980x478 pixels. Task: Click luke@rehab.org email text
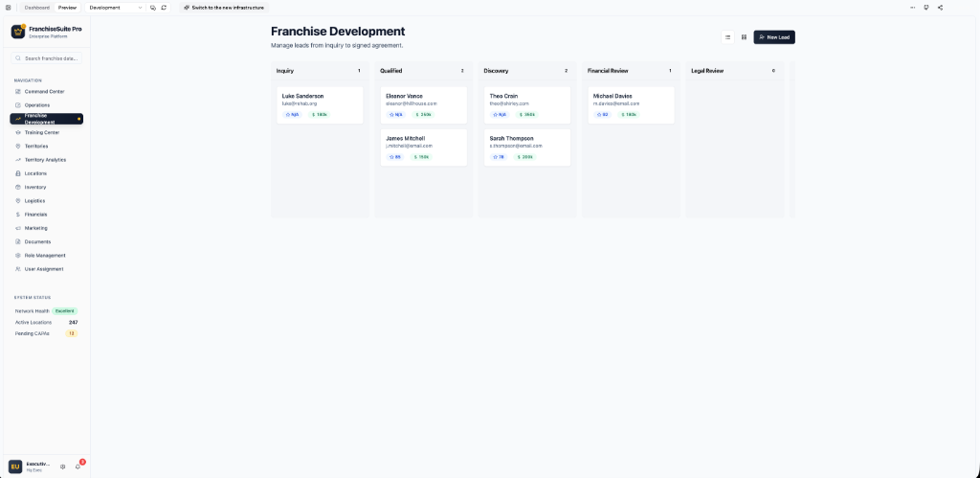(x=300, y=103)
